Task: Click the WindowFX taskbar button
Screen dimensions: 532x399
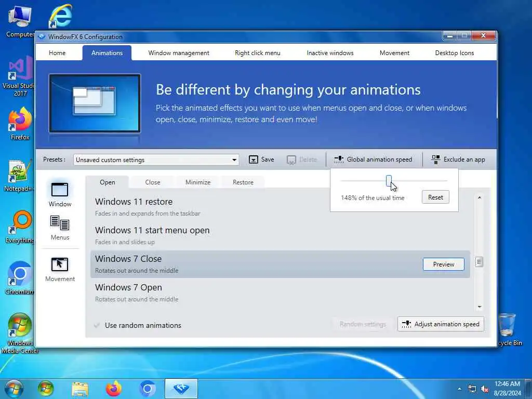Action: pyautogui.click(x=181, y=389)
